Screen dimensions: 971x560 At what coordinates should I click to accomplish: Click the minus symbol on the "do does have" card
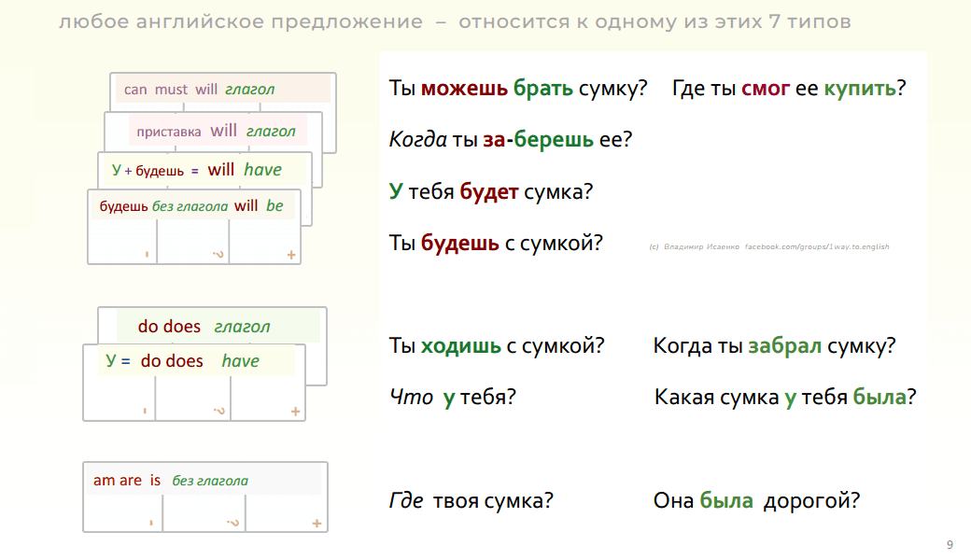[x=145, y=411]
